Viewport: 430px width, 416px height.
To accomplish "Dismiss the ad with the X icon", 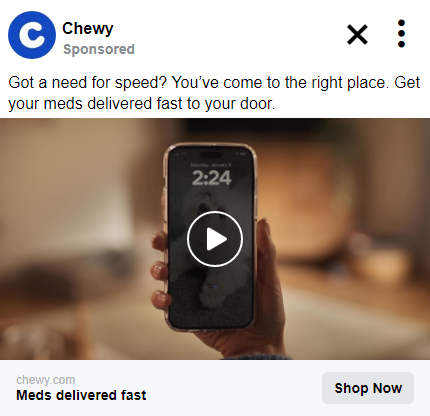I will pyautogui.click(x=357, y=34).
